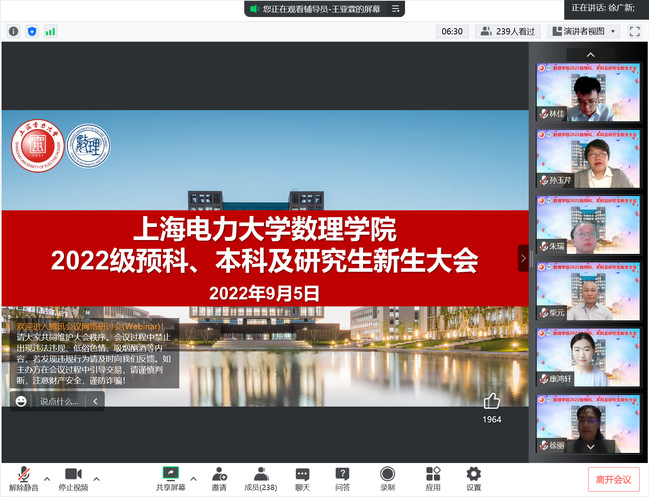Check the green network signal icon

point(50,31)
